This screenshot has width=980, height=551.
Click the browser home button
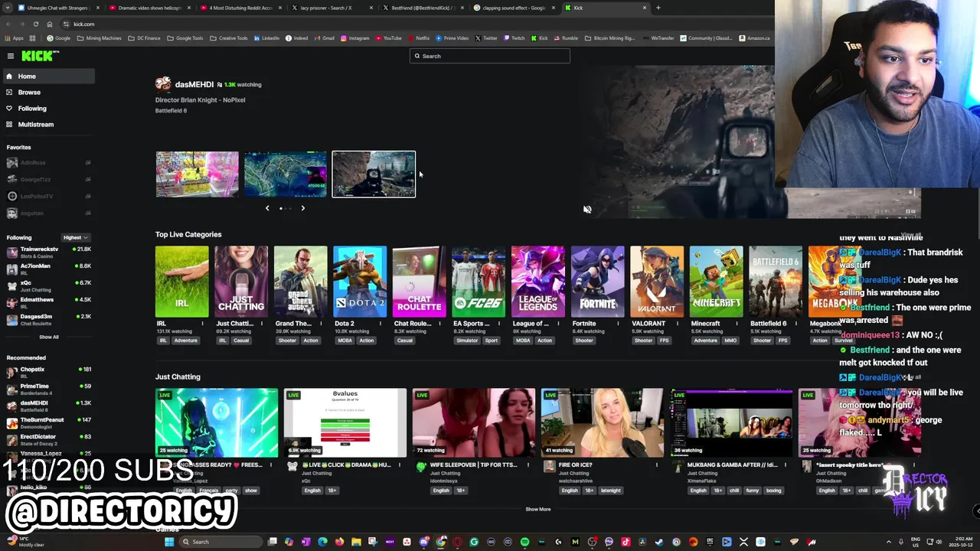pos(50,24)
